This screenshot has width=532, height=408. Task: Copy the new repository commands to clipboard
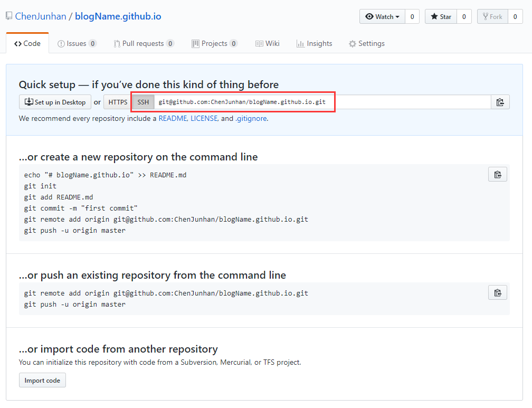point(497,175)
